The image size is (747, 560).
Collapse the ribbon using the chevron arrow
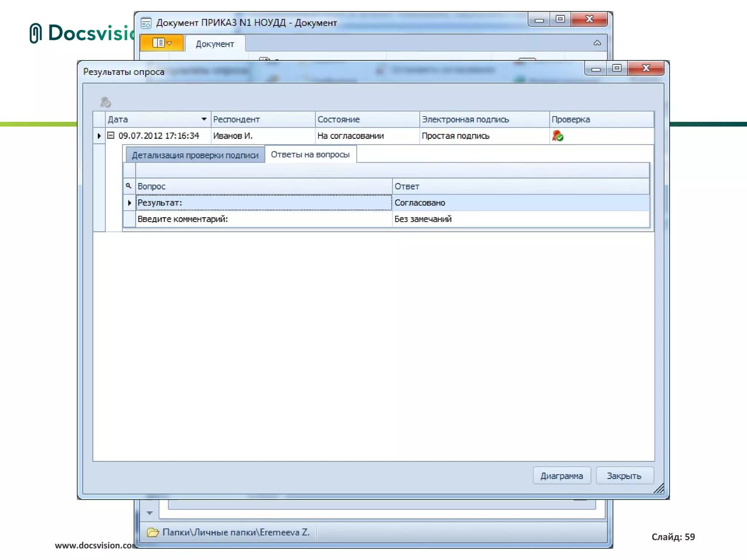coord(597,43)
